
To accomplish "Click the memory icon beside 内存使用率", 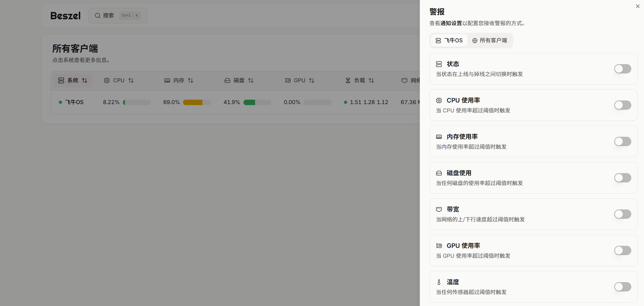I will point(439,137).
